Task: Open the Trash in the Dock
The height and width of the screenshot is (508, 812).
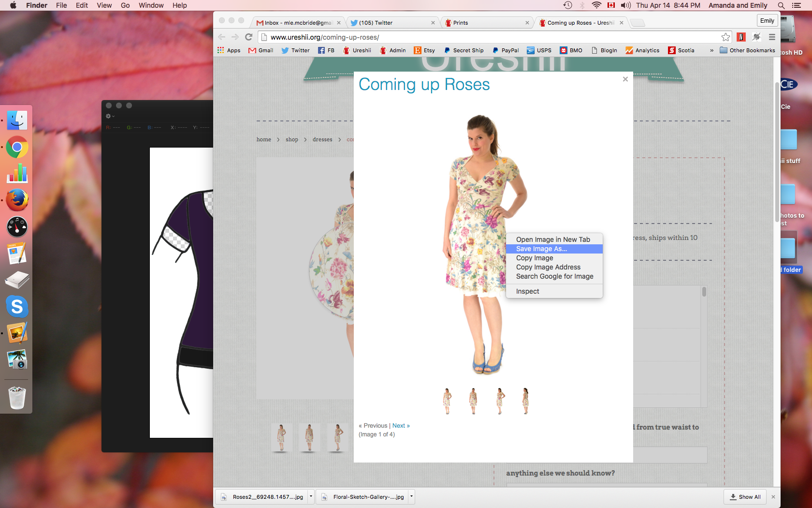Action: pyautogui.click(x=17, y=398)
